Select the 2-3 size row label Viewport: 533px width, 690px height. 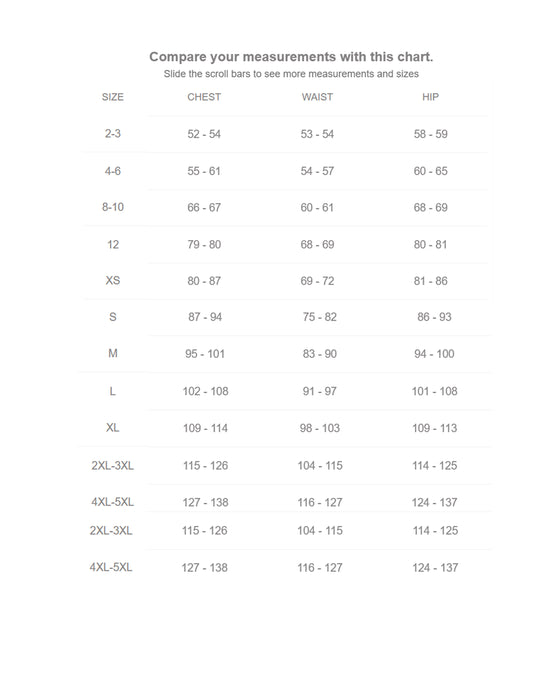click(113, 133)
